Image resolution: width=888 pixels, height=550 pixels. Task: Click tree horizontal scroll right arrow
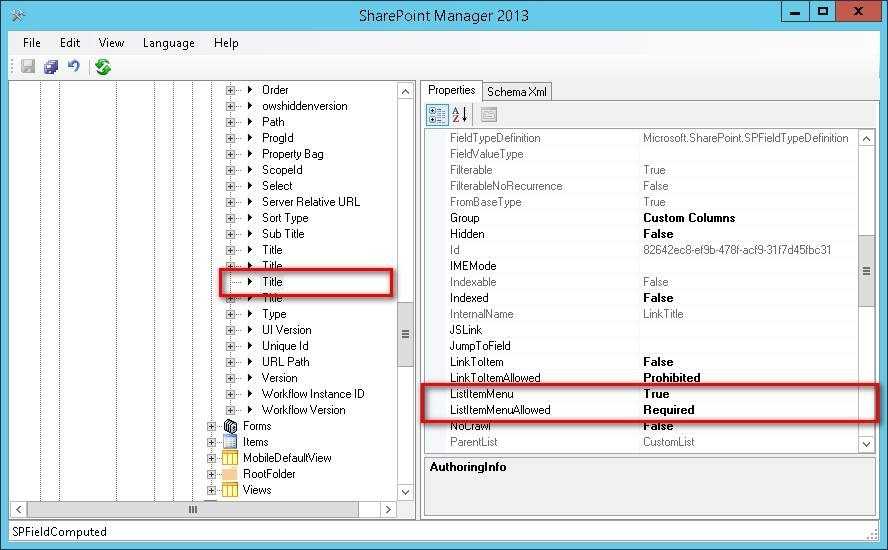click(x=388, y=509)
